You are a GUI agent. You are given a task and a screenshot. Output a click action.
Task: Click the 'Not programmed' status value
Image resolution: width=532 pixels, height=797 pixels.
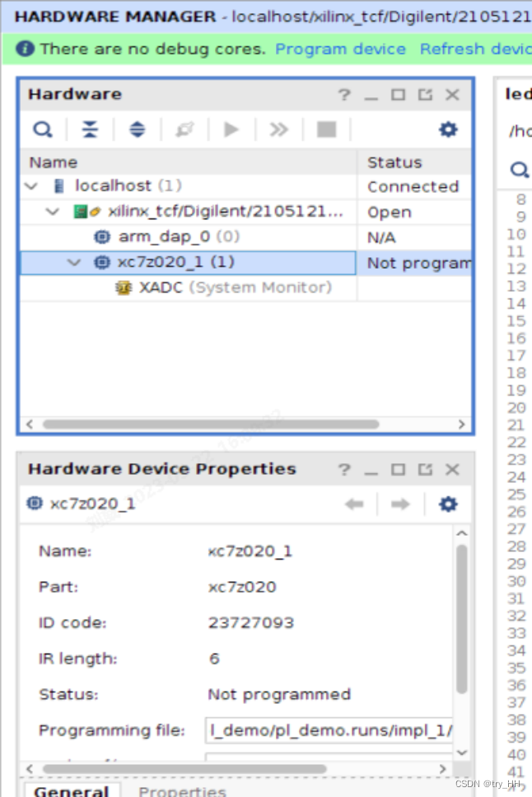click(279, 694)
